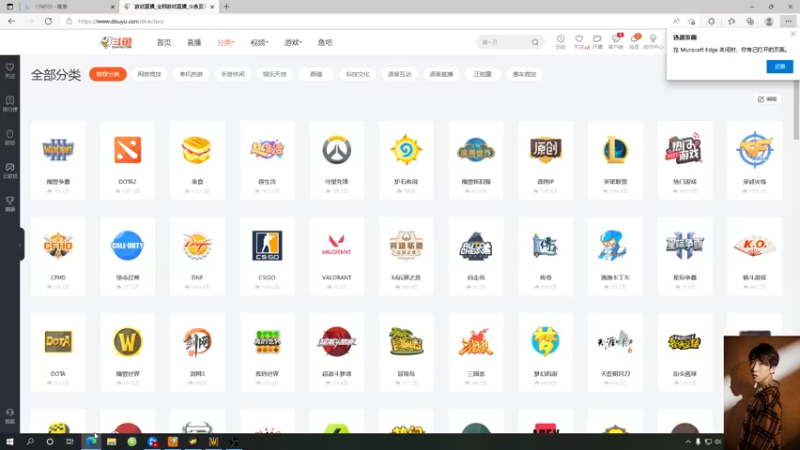Open the 美食 food category tile
This screenshot has width=800, height=450.
click(197, 160)
